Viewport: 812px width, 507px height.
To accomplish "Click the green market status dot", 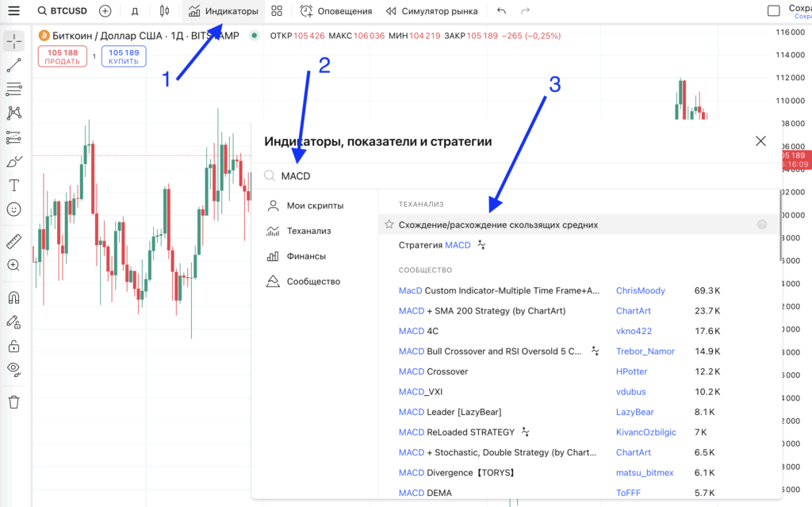I will 254,36.
